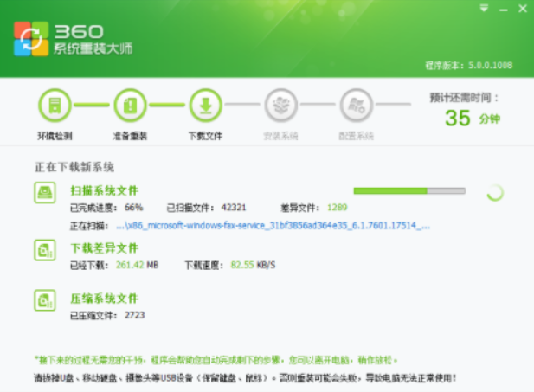Click the spinning loading indicator
Screen dimensions: 534x392
point(495,192)
